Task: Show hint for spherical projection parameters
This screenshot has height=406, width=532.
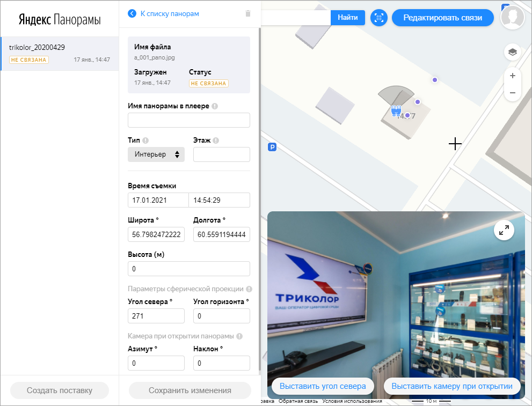Action: click(x=249, y=289)
